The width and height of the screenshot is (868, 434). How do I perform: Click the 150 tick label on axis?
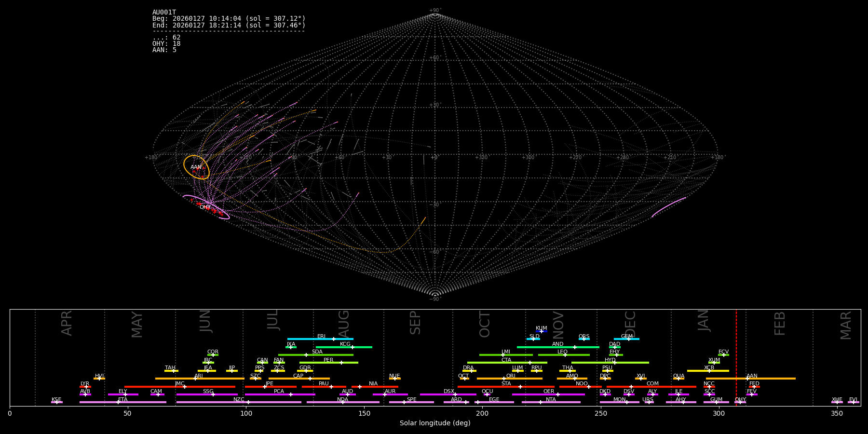coord(364,413)
